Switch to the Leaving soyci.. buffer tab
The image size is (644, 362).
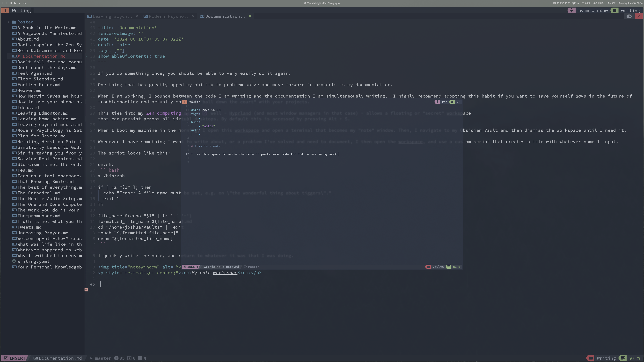[112, 16]
